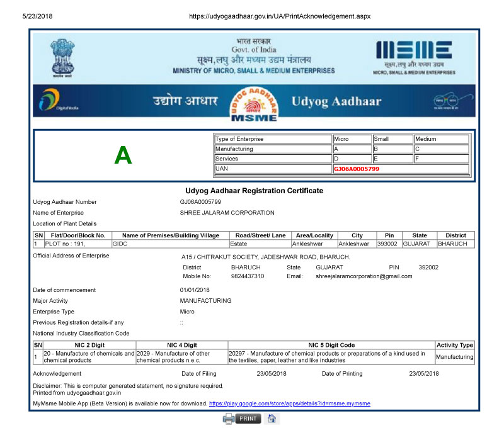Open the MyMsme Google Play store link
This screenshot has height=445, width=504.
290,403
